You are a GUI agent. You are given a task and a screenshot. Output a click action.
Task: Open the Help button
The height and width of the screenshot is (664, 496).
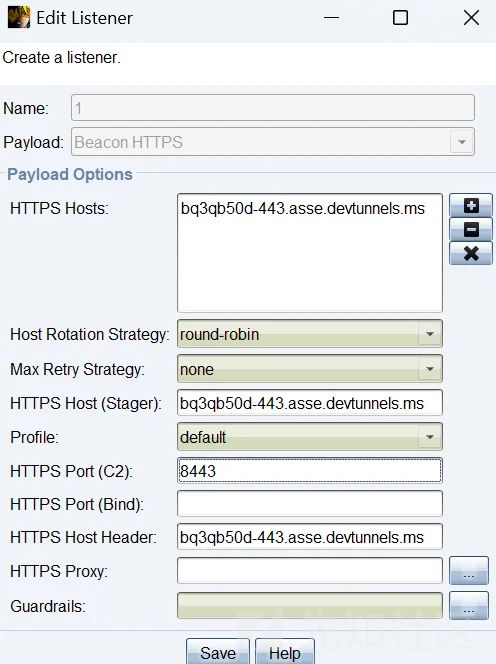point(285,652)
